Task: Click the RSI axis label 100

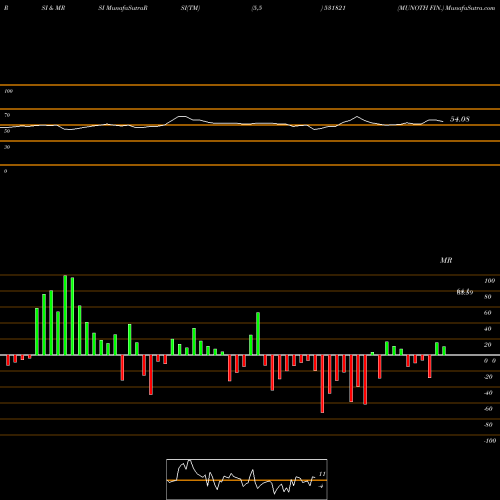Action: pos(8,91)
